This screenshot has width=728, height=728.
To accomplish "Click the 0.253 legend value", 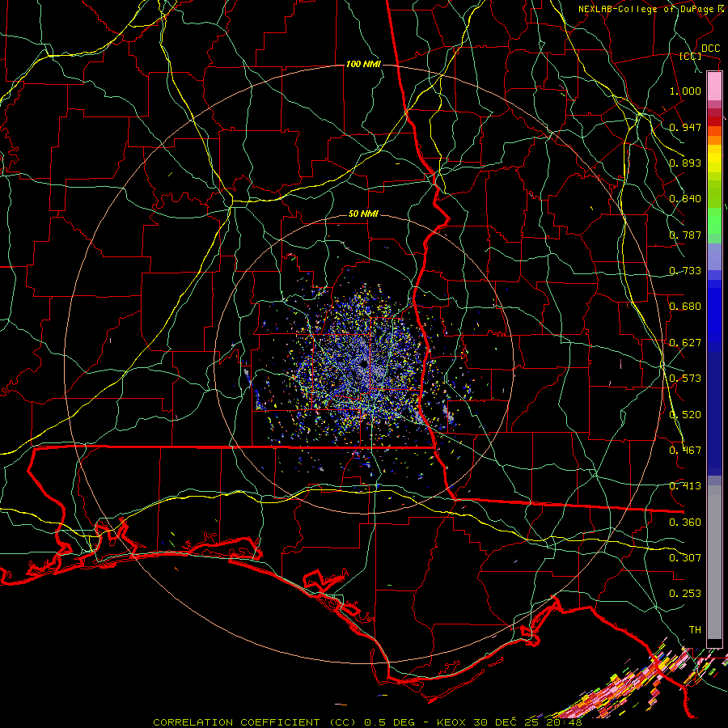I will click(685, 594).
